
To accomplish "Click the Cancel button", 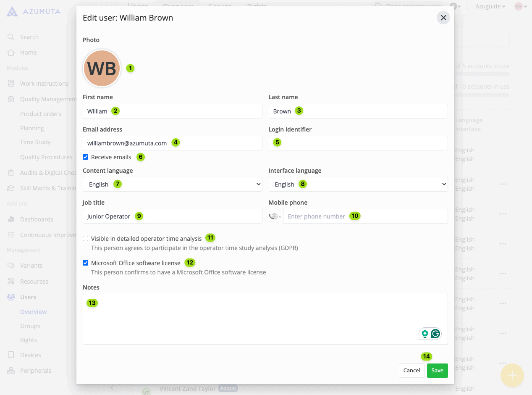I will click(411, 371).
